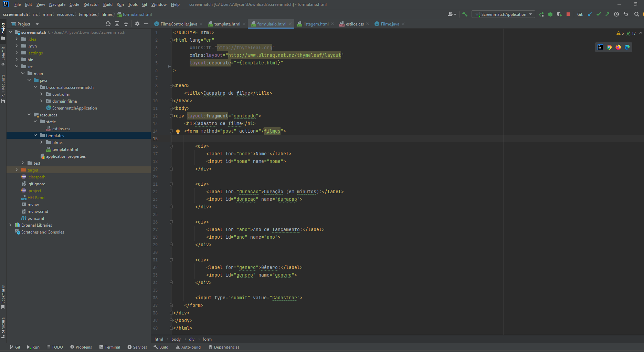Open Project panel gear options
644x352 pixels.
pyautogui.click(x=137, y=24)
